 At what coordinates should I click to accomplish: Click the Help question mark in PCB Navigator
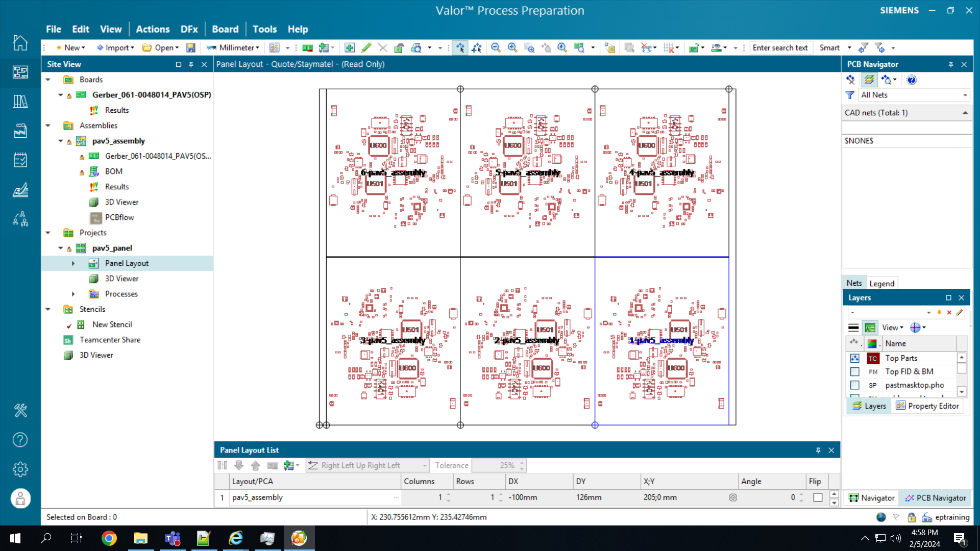coord(912,80)
